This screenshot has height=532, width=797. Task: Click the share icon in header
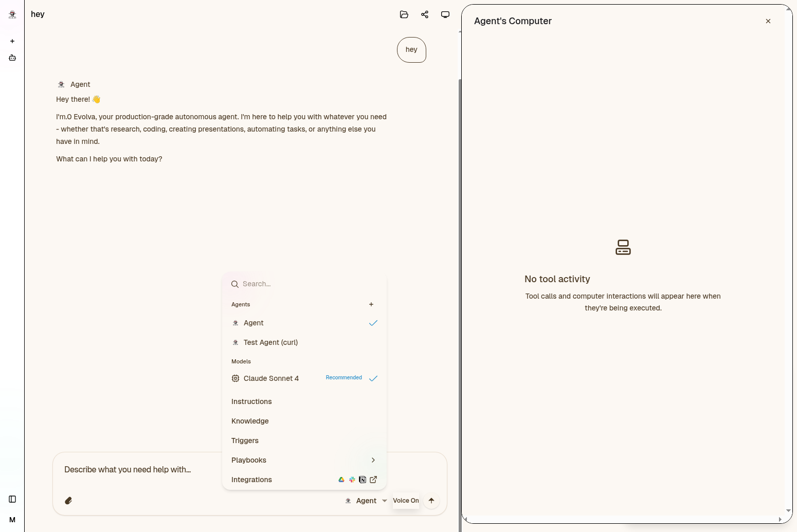425,14
